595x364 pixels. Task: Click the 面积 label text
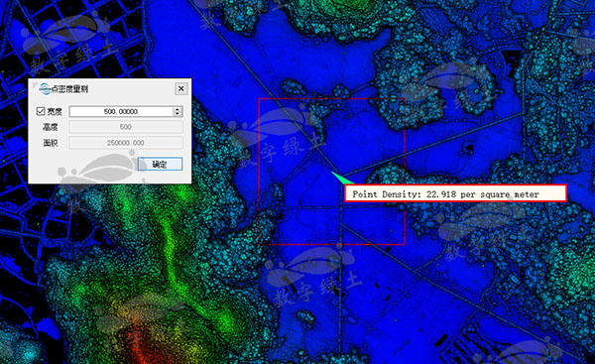(x=51, y=143)
